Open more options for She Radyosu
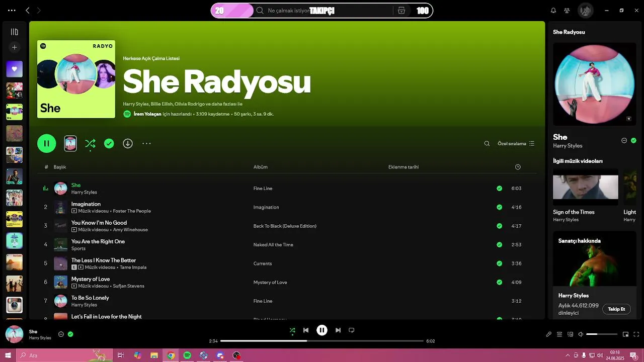644x362 pixels. pos(146,144)
